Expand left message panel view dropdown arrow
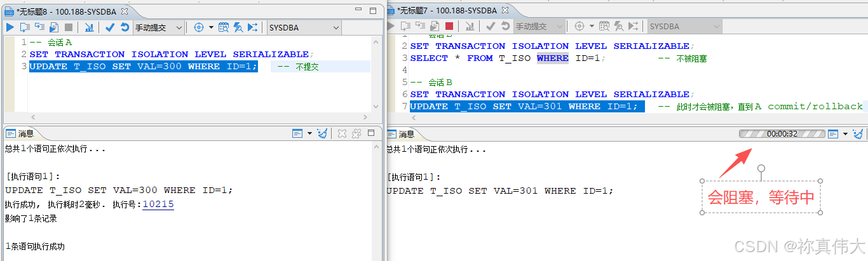This screenshot has width=868, height=261. click(x=309, y=133)
